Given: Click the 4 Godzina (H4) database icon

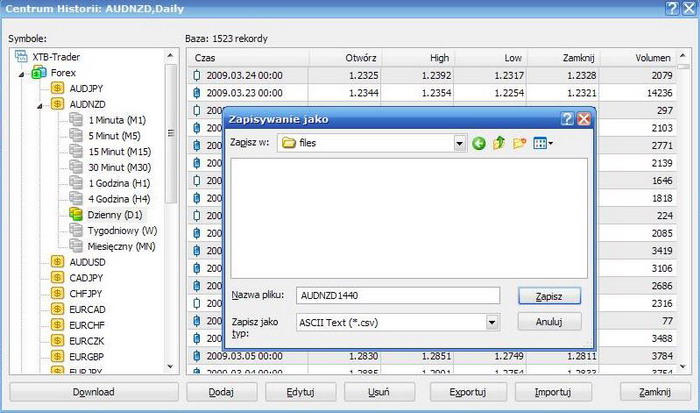Looking at the screenshot, I should (x=76, y=199).
